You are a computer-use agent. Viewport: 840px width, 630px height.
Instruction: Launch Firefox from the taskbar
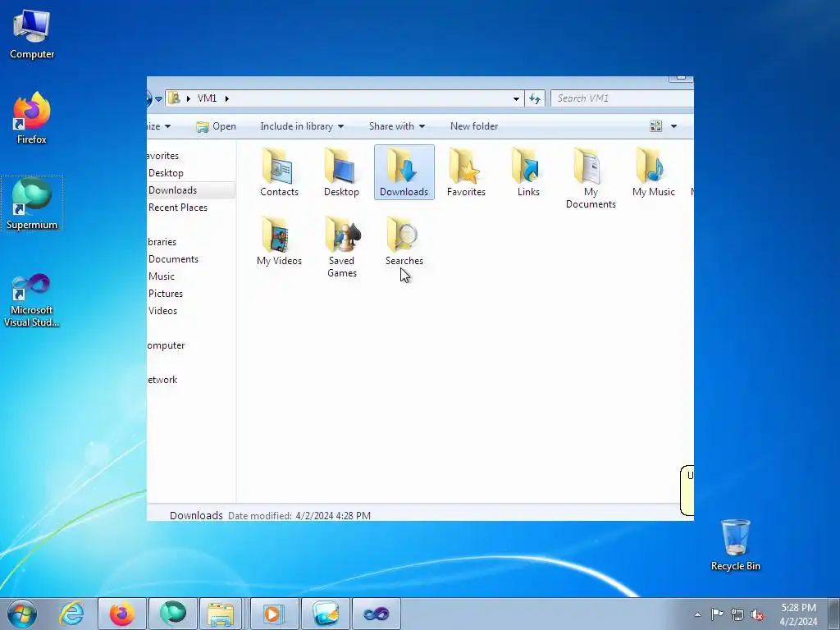click(x=122, y=614)
